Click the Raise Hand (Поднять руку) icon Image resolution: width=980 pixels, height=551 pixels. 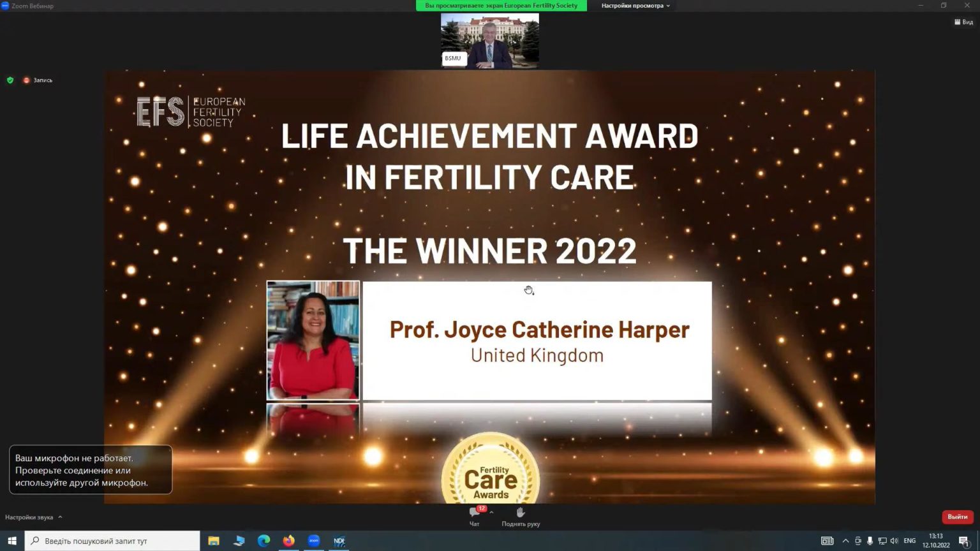pyautogui.click(x=521, y=513)
